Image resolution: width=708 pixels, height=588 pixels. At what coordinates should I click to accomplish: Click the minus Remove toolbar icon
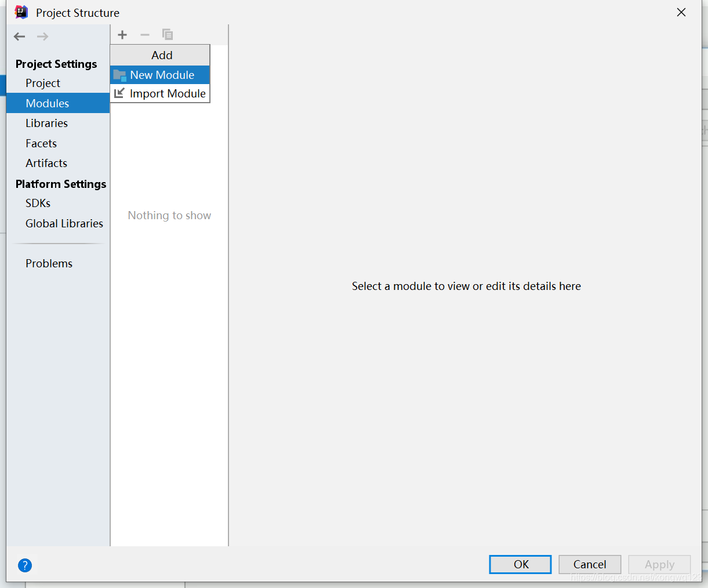145,35
